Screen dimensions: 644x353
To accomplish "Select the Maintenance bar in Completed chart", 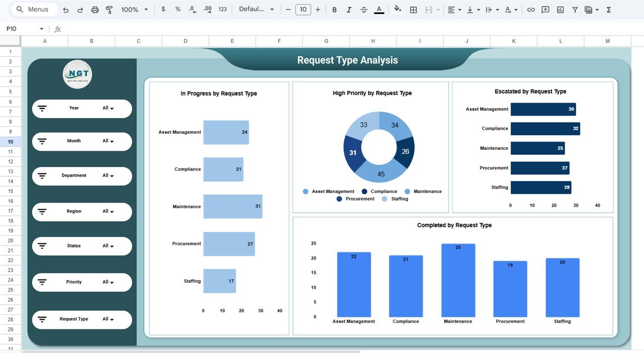I will point(458,280).
